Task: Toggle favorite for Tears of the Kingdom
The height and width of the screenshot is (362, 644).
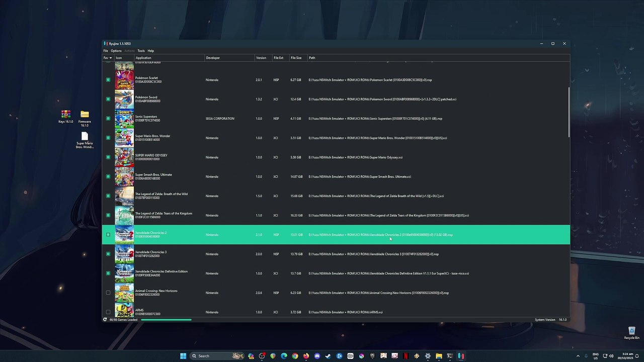Action: [108, 215]
